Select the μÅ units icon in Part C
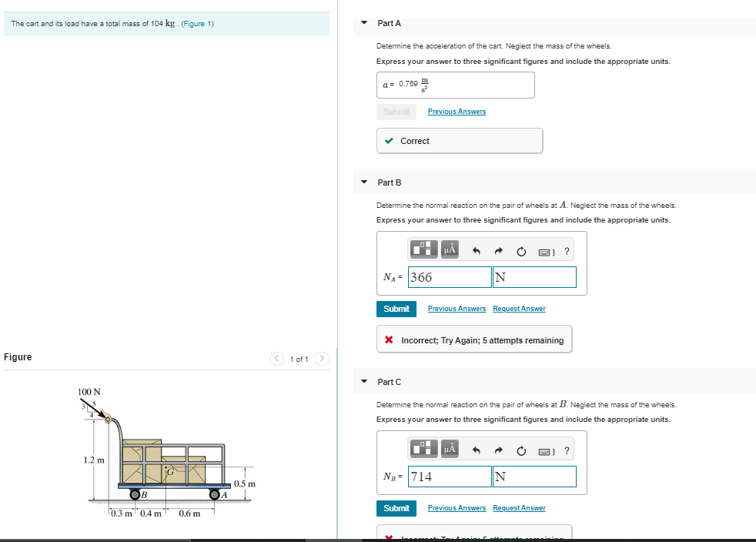 click(x=450, y=449)
